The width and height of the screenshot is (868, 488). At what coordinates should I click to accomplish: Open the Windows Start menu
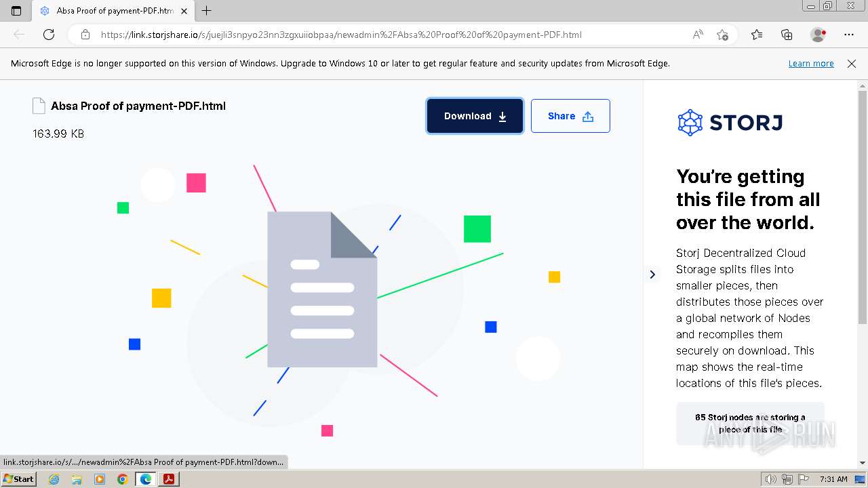coord(18,479)
